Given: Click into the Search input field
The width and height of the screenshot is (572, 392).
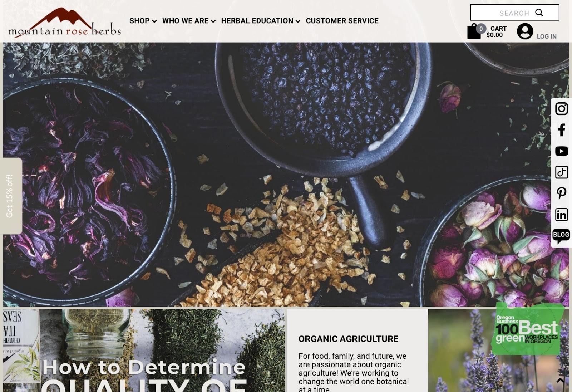Looking at the screenshot, I should point(514,13).
